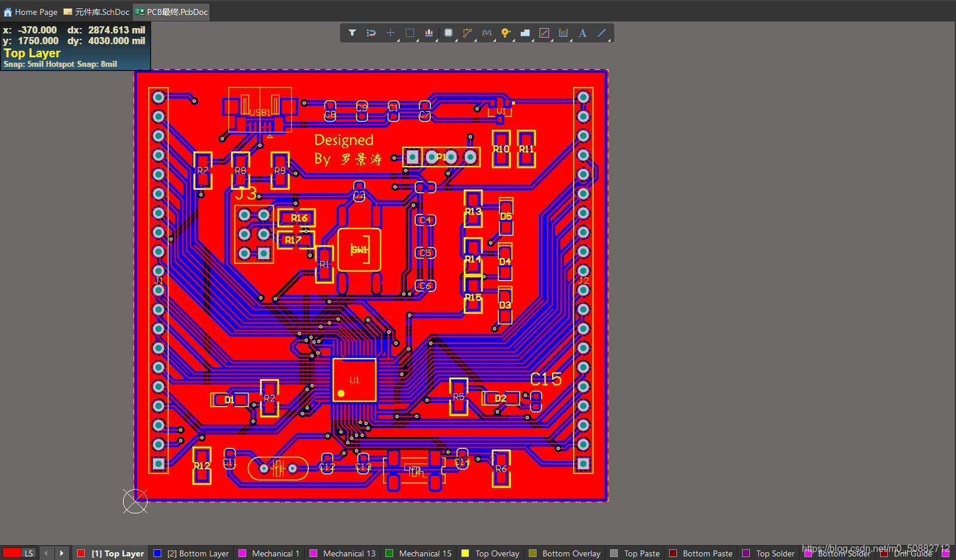Image resolution: width=956 pixels, height=560 pixels.
Task: Select the differential pair routing tool
Action: pyautogui.click(x=486, y=33)
